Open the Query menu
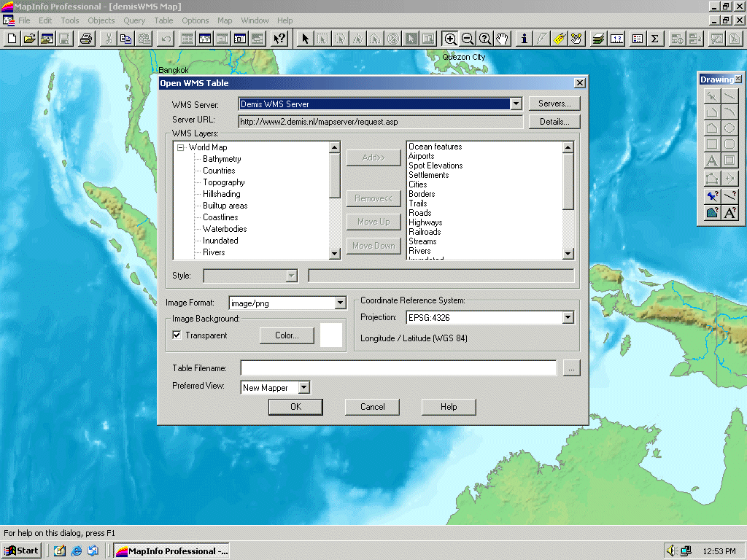Viewport: 747px width, 560px height. (x=134, y=20)
